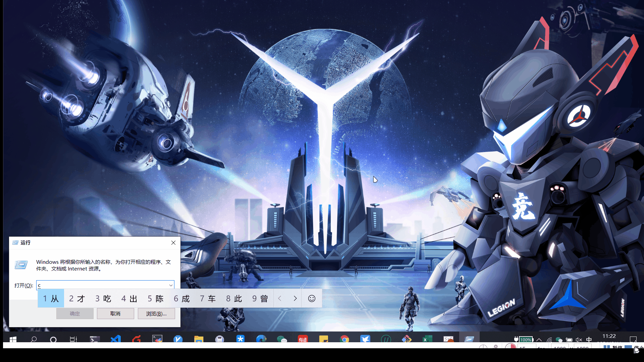
Task: Click inside the 打开 text input field
Action: pyautogui.click(x=101, y=285)
